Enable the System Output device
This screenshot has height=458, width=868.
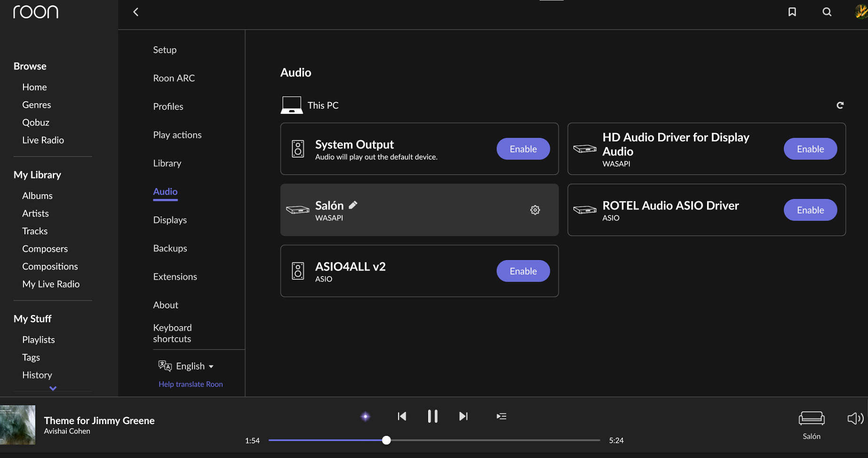click(x=523, y=149)
